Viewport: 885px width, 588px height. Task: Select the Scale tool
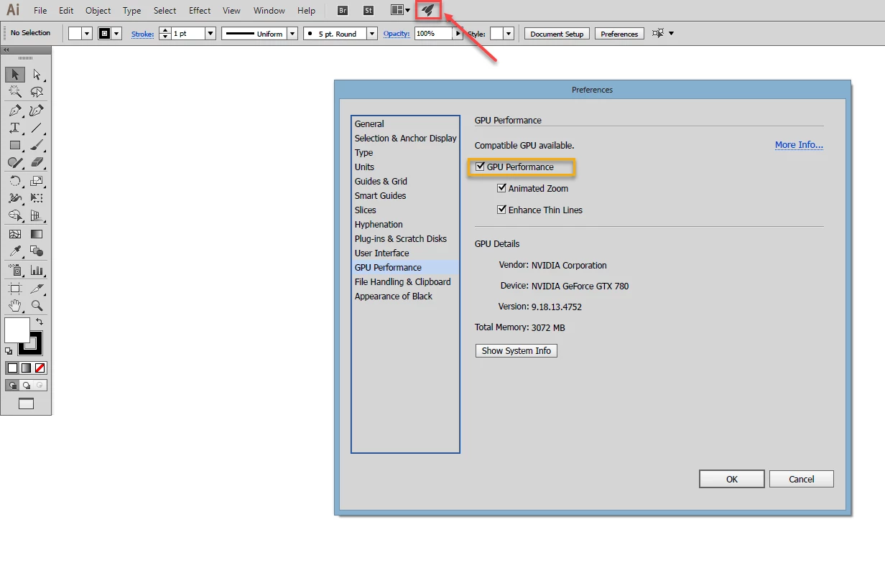37,182
